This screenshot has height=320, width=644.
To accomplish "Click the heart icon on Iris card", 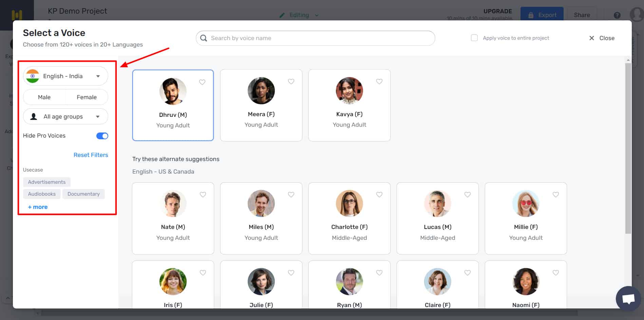I will (203, 273).
